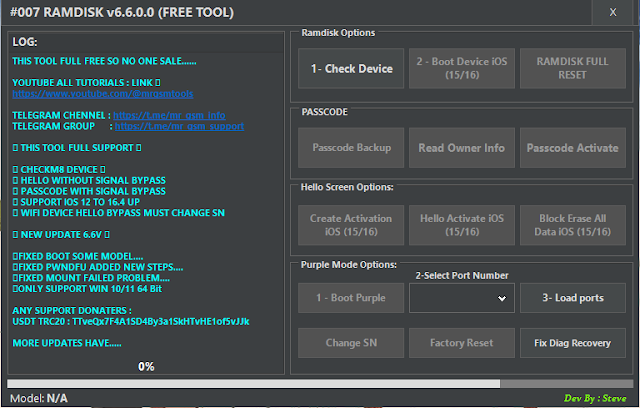Expand the Select Port Number dropdown
This screenshot has width=640, height=408.
462,298
